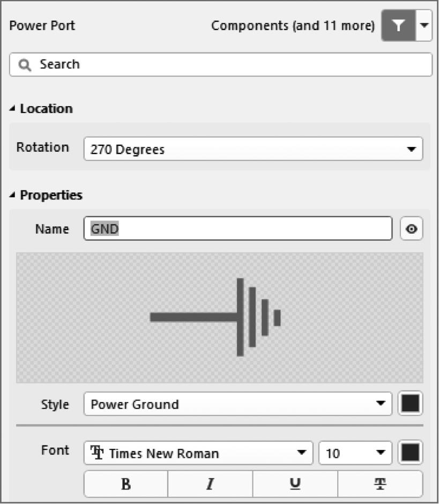439x504 pixels.
Task: Collapse the Location section
Action: [13, 109]
